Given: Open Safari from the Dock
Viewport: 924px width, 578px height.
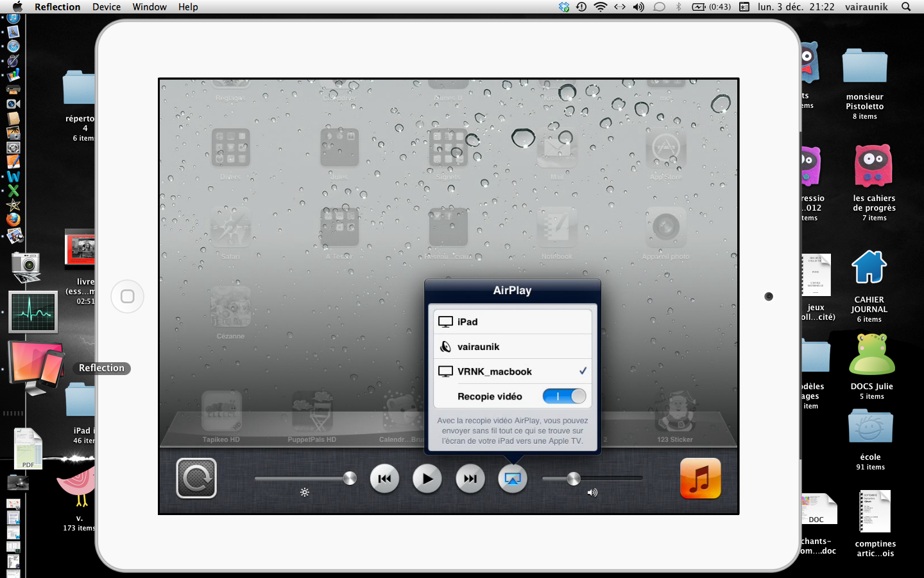Looking at the screenshot, I should point(13,46).
